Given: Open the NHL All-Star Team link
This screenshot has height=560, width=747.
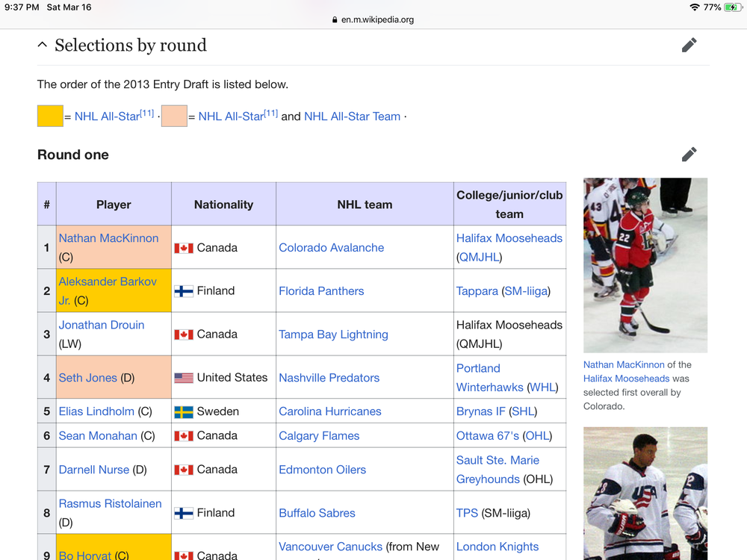Looking at the screenshot, I should tap(352, 116).
